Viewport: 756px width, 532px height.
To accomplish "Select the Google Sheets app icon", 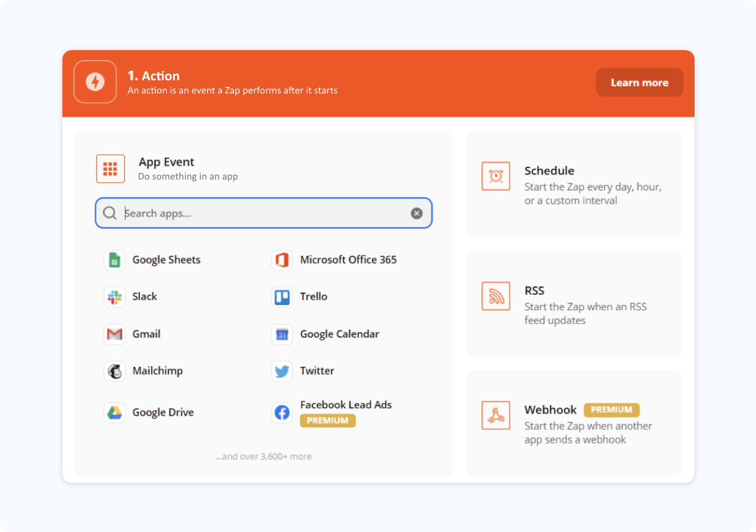I will click(114, 259).
